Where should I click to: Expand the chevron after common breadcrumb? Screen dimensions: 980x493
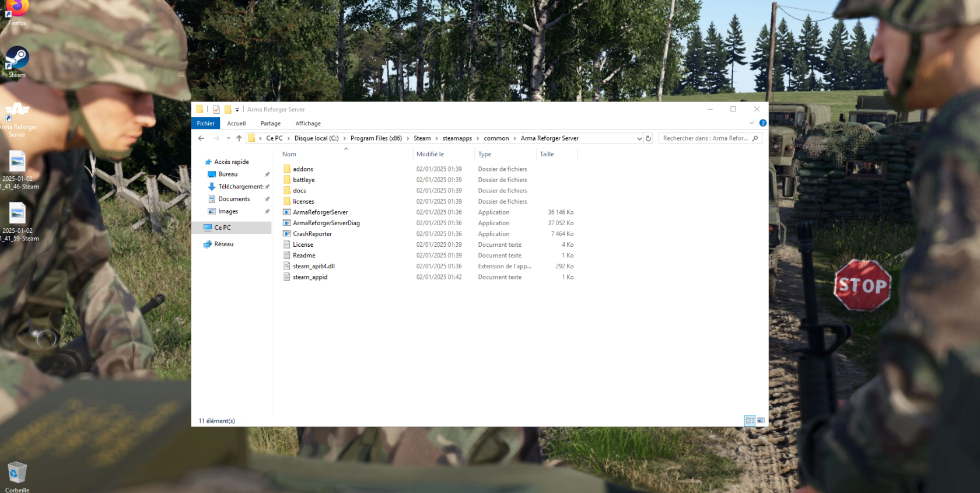515,138
